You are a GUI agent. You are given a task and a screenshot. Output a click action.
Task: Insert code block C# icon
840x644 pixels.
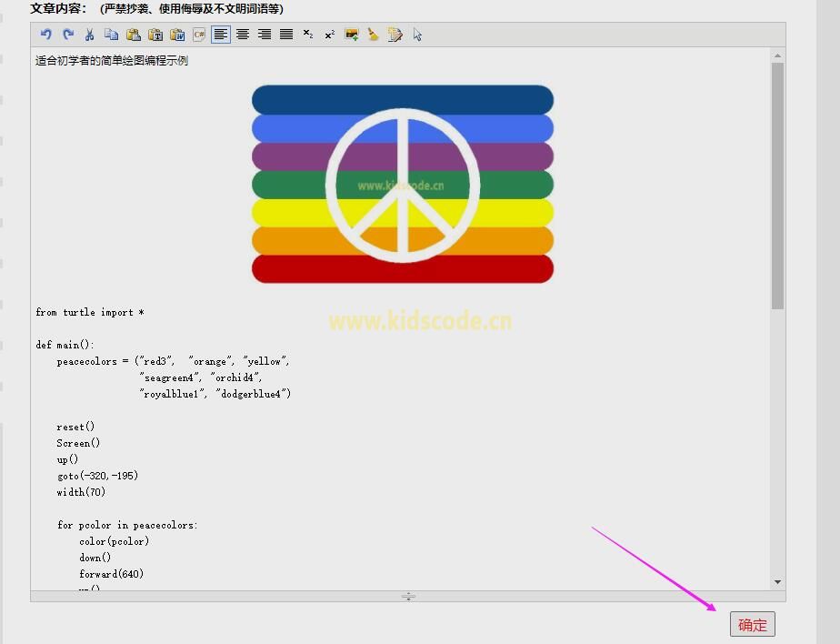click(x=199, y=35)
